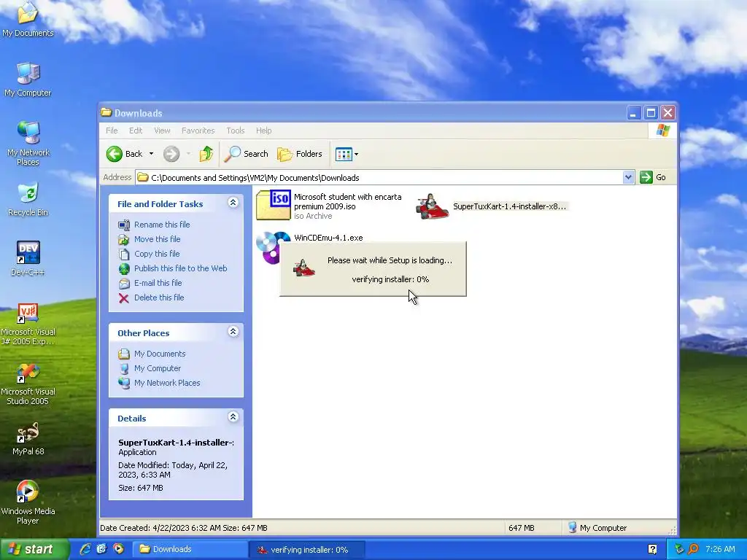Collapse the Details panel
The height and width of the screenshot is (560, 747).
pos(233,417)
